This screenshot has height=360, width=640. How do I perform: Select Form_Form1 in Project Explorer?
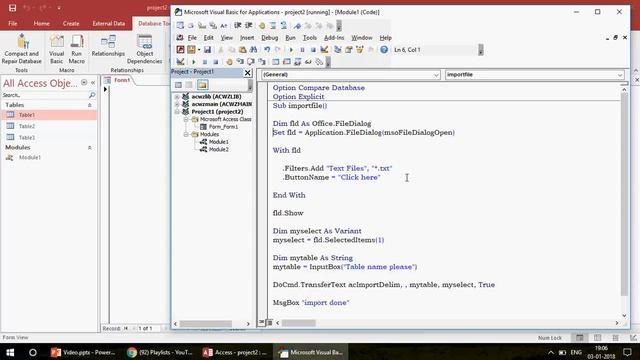pos(223,127)
